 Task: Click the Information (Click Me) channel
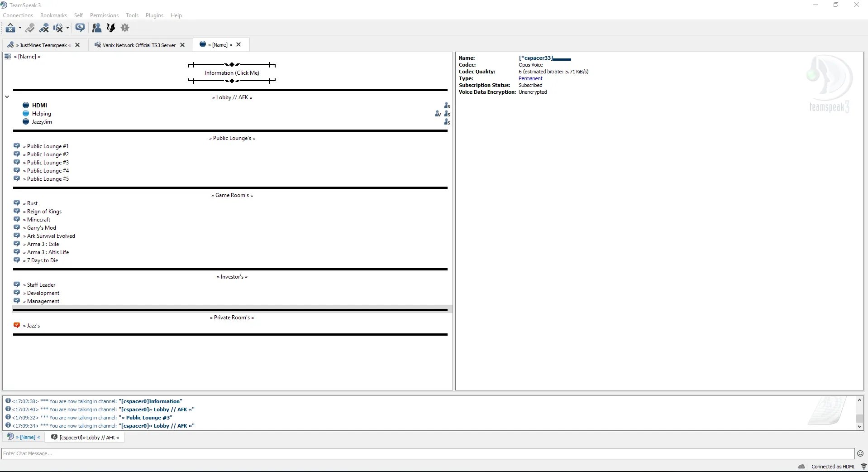coord(232,73)
